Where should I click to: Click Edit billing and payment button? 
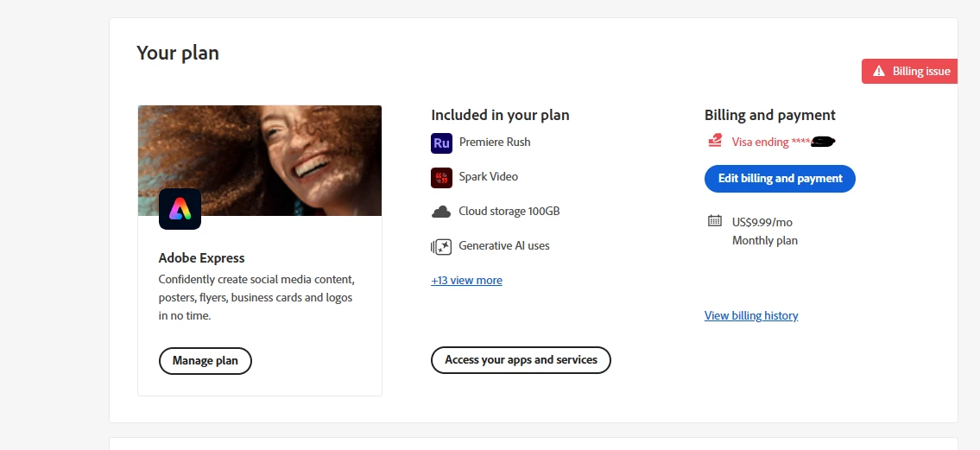(780, 179)
